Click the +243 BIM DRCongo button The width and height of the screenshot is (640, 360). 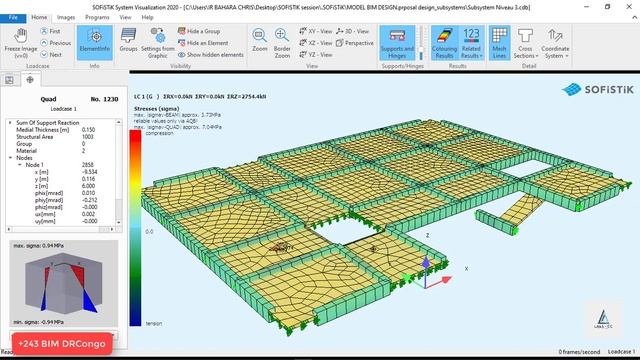(x=62, y=344)
